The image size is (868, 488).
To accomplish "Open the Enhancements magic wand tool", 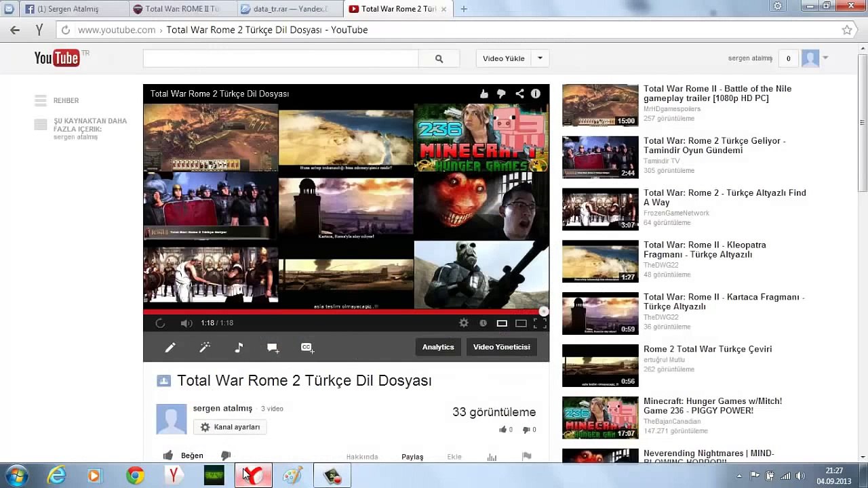I will point(205,347).
